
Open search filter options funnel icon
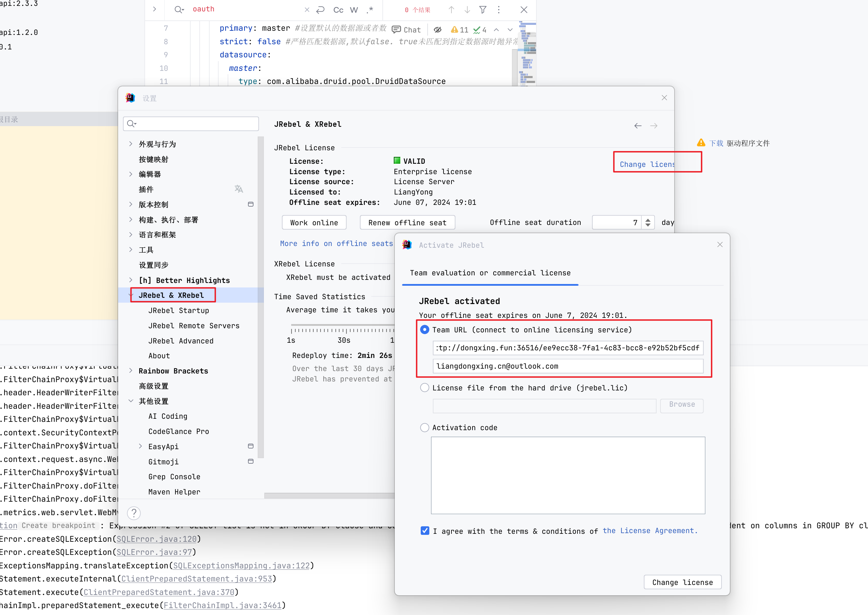[483, 10]
